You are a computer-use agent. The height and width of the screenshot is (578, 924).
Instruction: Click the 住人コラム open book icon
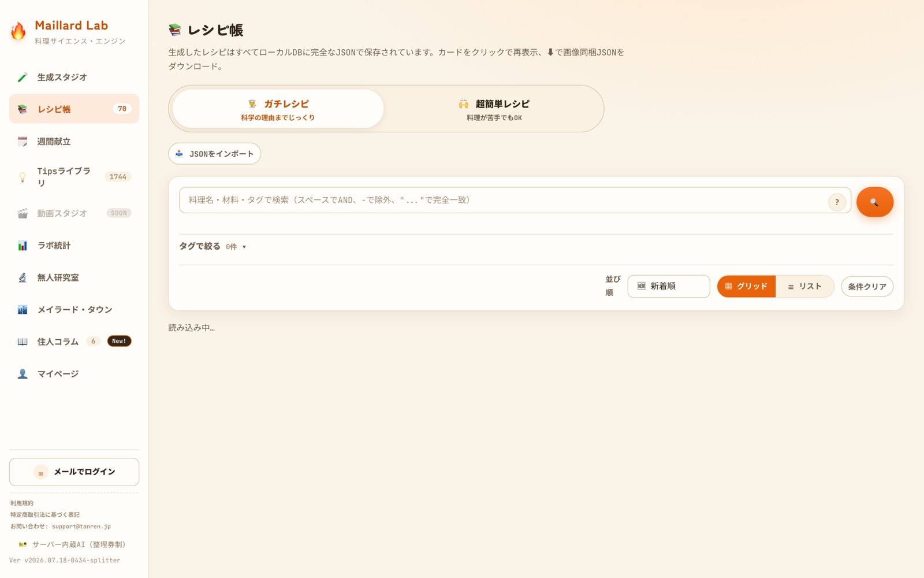[x=23, y=342]
